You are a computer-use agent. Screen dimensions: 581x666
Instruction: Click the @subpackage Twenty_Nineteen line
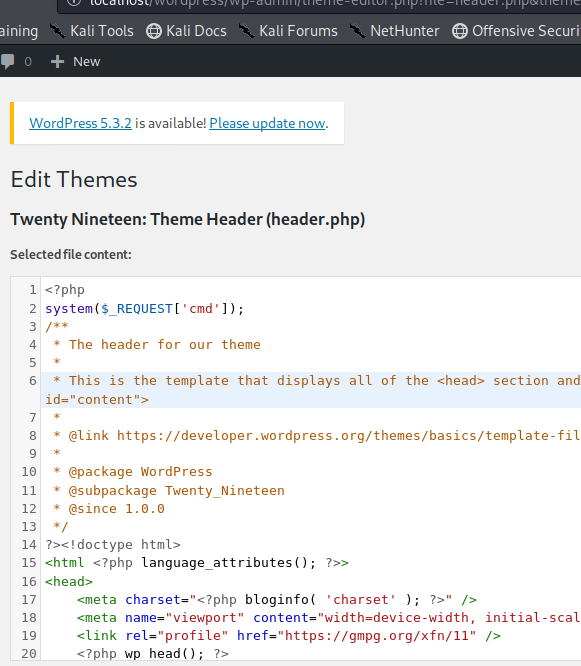(x=169, y=491)
